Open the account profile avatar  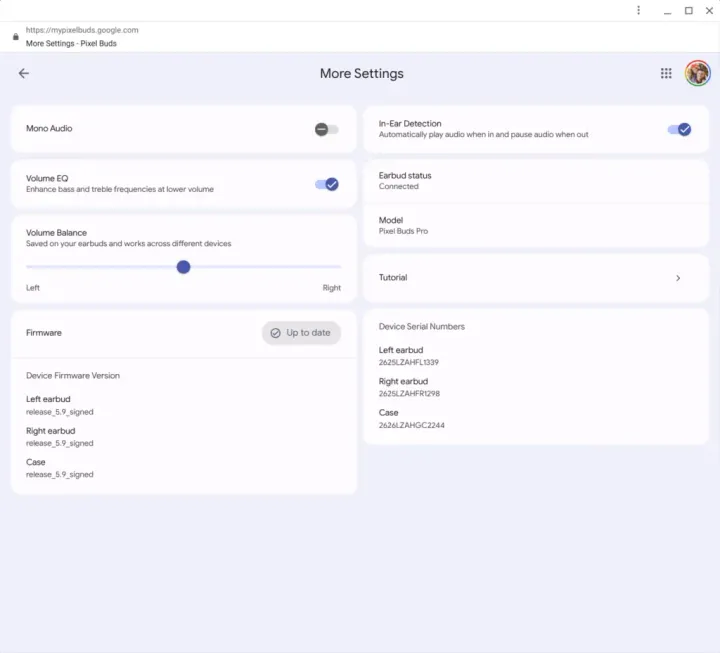coord(697,73)
